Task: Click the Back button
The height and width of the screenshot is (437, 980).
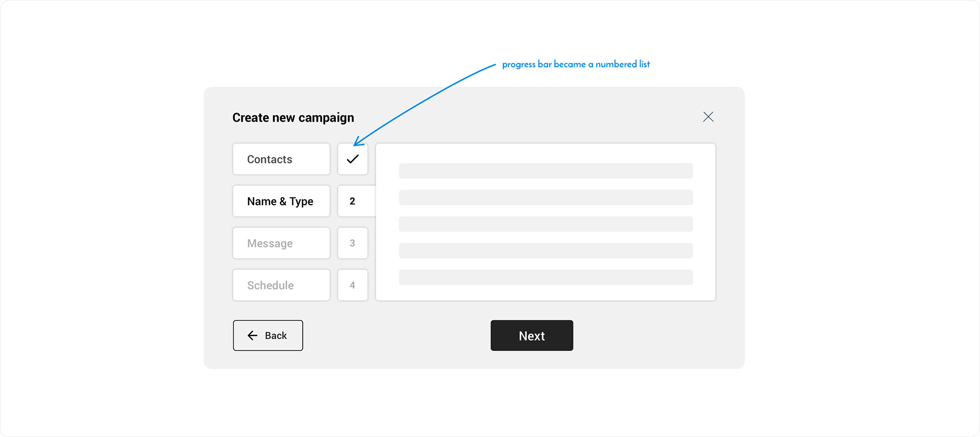Action: [268, 335]
